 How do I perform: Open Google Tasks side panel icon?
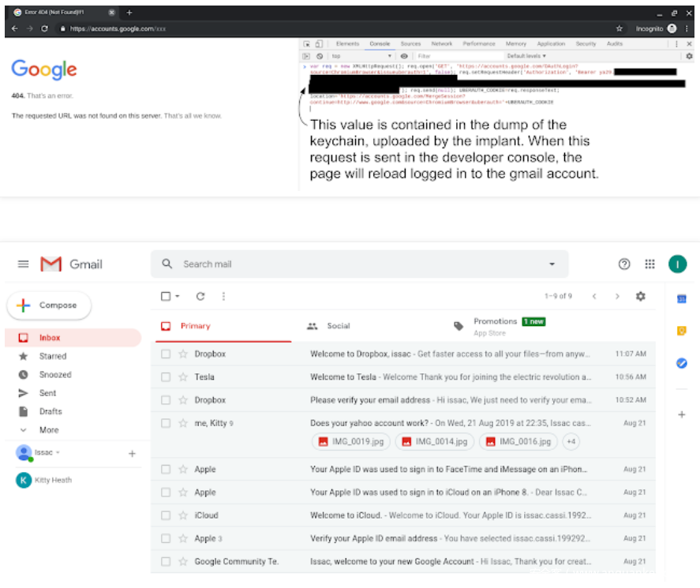point(682,363)
